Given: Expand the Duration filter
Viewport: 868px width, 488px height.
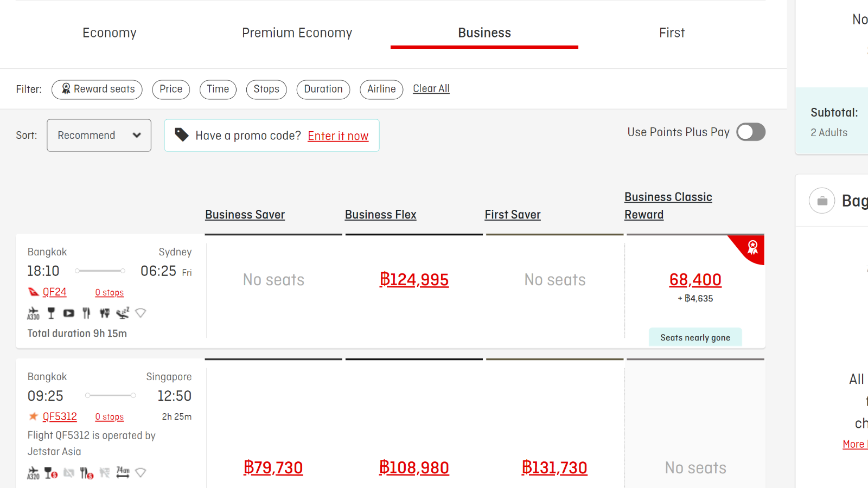Looking at the screenshot, I should (323, 89).
